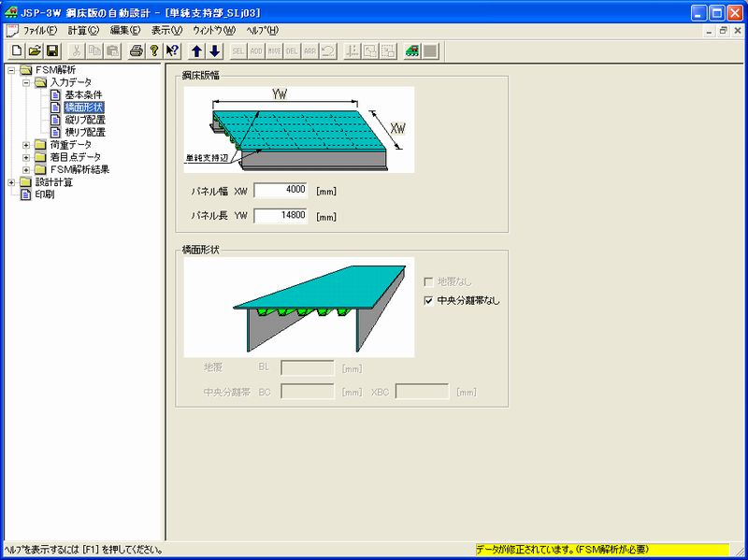748x560 pixels.
Task: Click the Save floppy disk icon
Action: pos(52,50)
